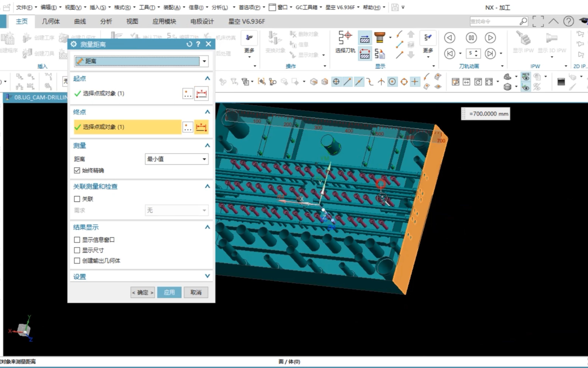
Task: Open the 分析(L) menu
Action: pos(220,7)
